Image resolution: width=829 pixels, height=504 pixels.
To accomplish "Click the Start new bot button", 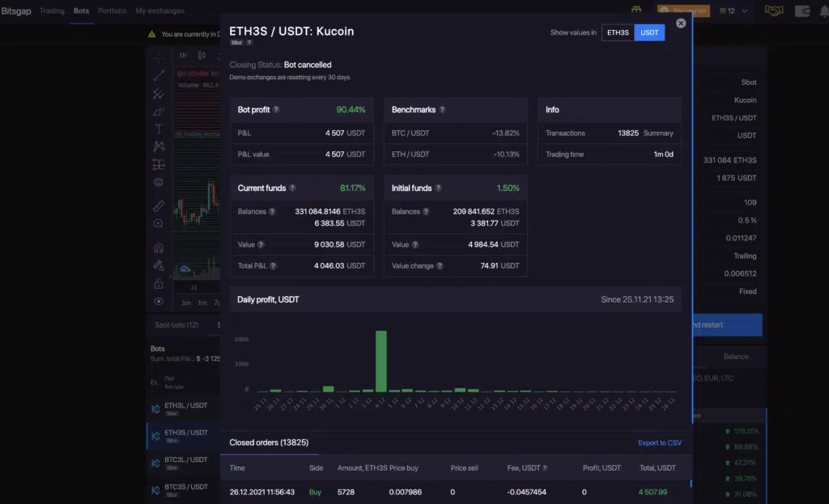I will 683,11.
